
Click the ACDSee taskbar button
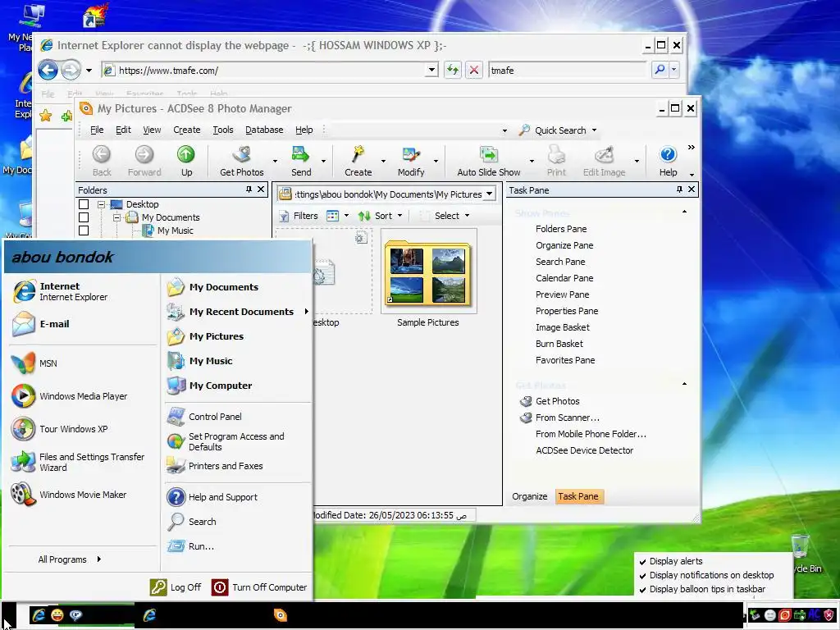pyautogui.click(x=281, y=615)
